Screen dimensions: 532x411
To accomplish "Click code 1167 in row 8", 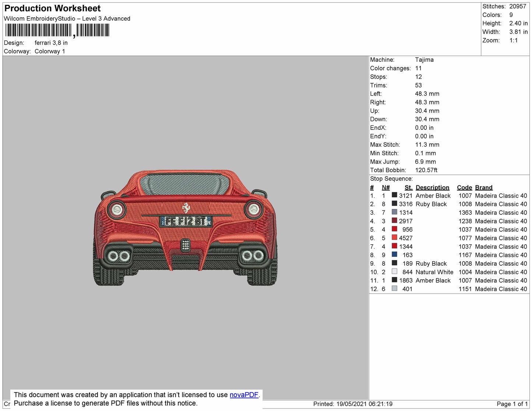I will pyautogui.click(x=465, y=255).
